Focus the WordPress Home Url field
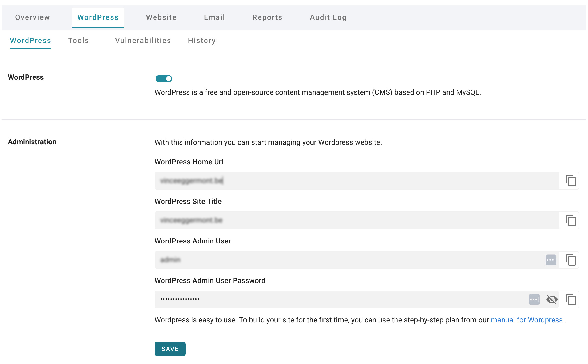588x364 pixels. coord(357,181)
